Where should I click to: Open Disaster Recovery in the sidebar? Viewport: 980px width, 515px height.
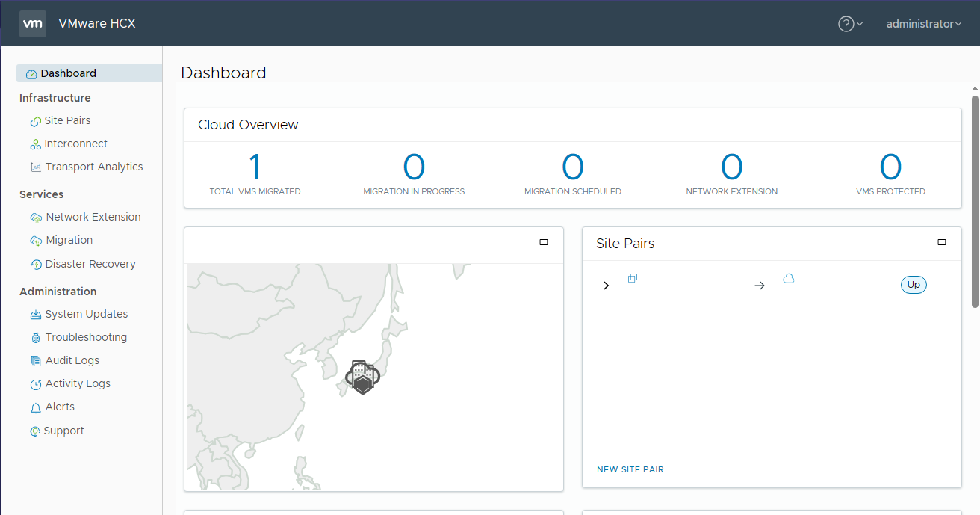click(x=90, y=264)
